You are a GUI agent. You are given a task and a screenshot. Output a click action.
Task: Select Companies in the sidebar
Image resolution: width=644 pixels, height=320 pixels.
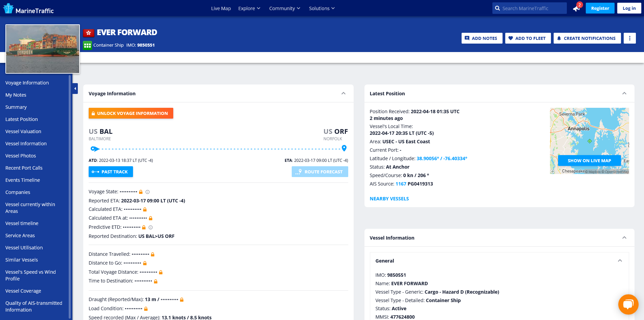click(x=18, y=192)
